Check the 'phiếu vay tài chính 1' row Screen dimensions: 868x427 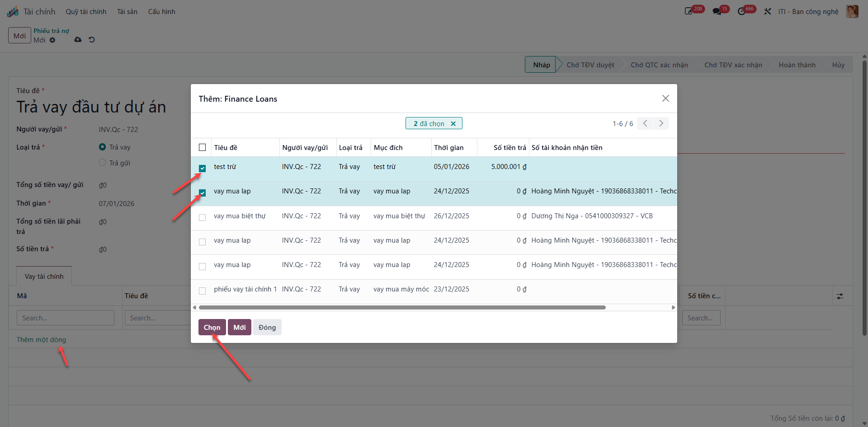click(x=202, y=291)
